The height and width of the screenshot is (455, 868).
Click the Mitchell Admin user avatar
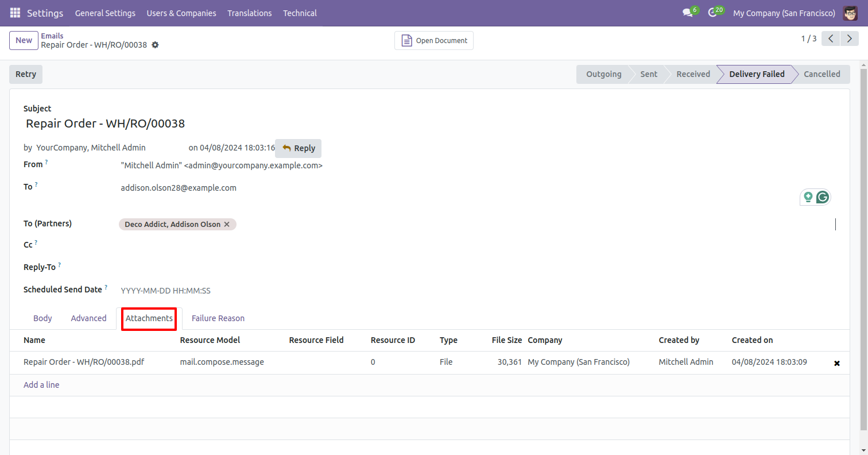[x=850, y=13]
